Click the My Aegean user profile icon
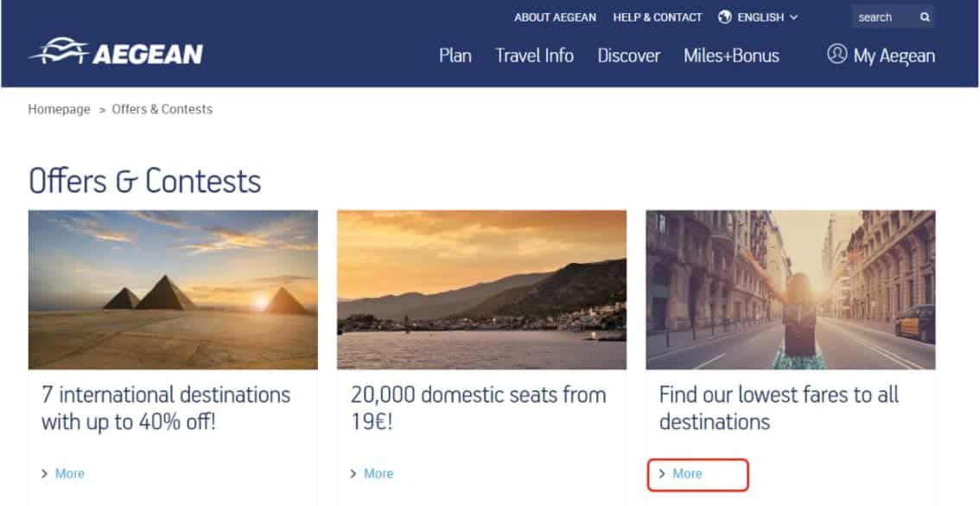The width and height of the screenshot is (980, 506). [x=837, y=54]
